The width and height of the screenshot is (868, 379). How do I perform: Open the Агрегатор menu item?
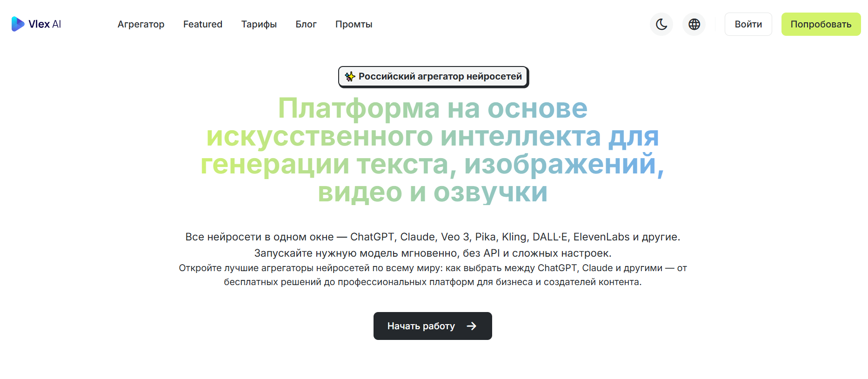(141, 24)
